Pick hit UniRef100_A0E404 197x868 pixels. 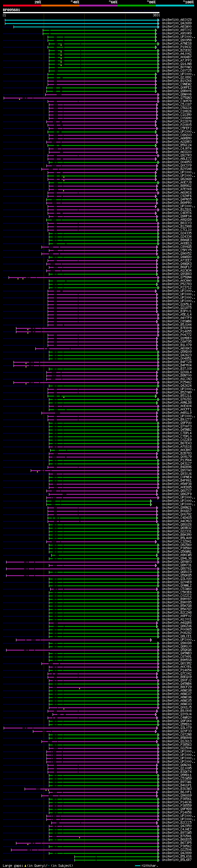pos(177,406)
